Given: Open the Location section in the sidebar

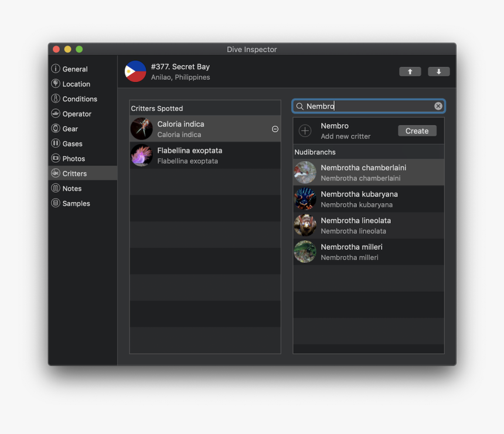Looking at the screenshot, I should pyautogui.click(x=57, y=84).
